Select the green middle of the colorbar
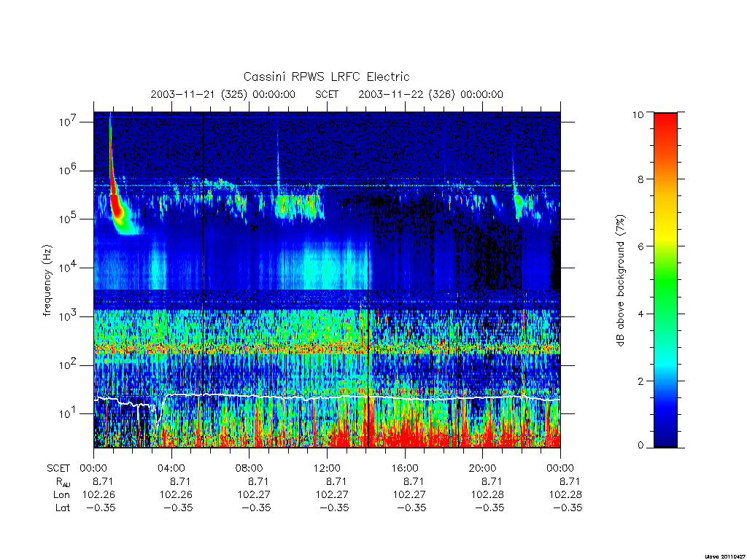Screen dimensions: 747x560 click(x=665, y=280)
